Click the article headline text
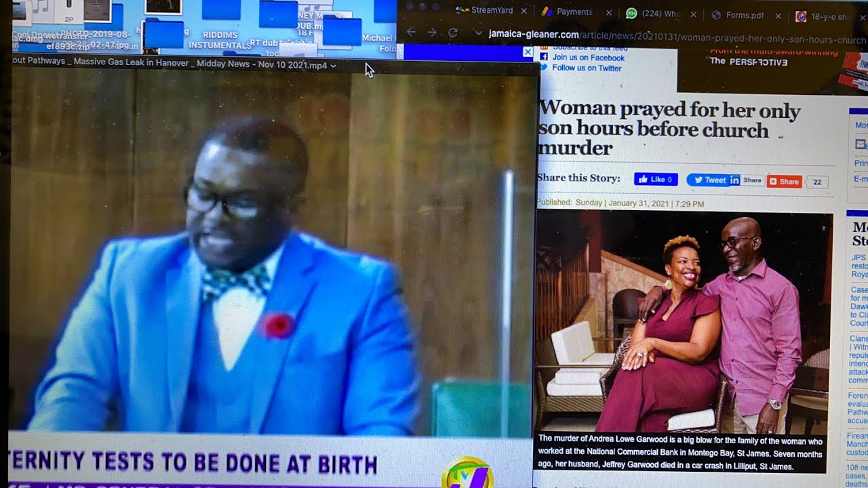The width and height of the screenshot is (868, 488). point(670,128)
